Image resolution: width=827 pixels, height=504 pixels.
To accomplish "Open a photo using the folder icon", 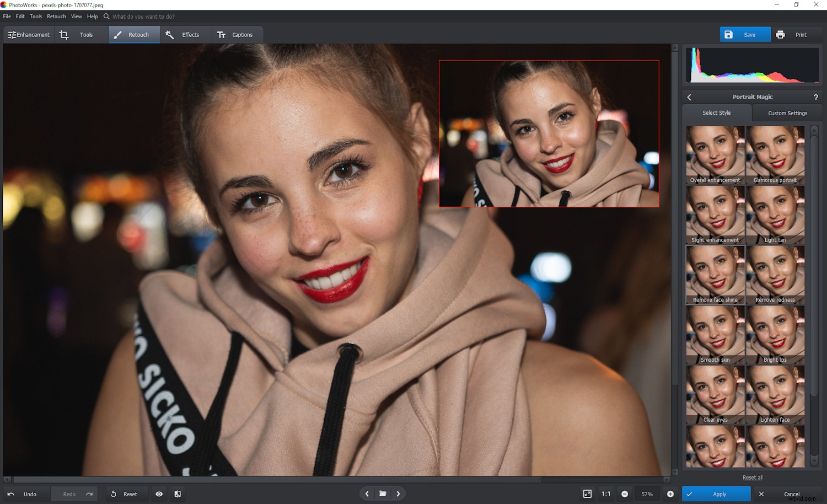I will [383, 494].
